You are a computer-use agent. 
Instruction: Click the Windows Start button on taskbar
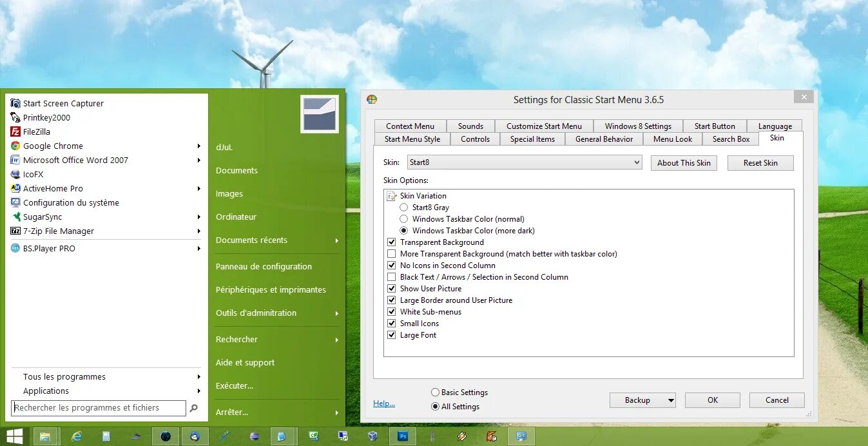pos(15,436)
